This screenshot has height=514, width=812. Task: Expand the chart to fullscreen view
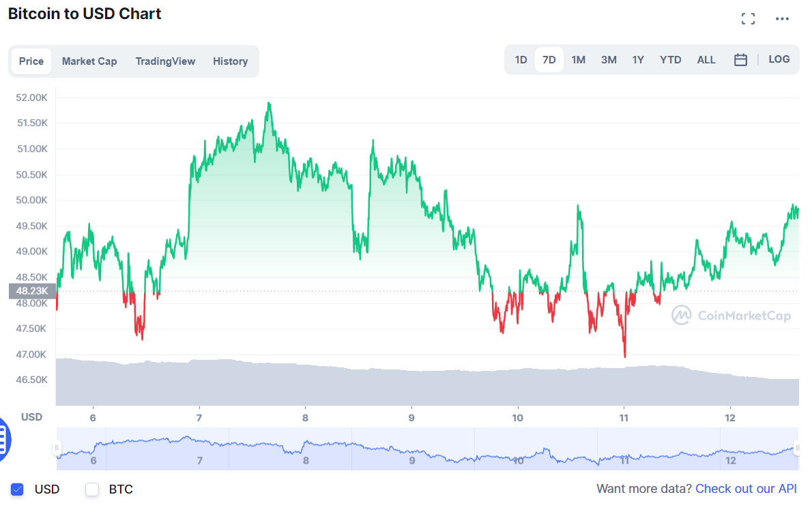click(x=748, y=18)
